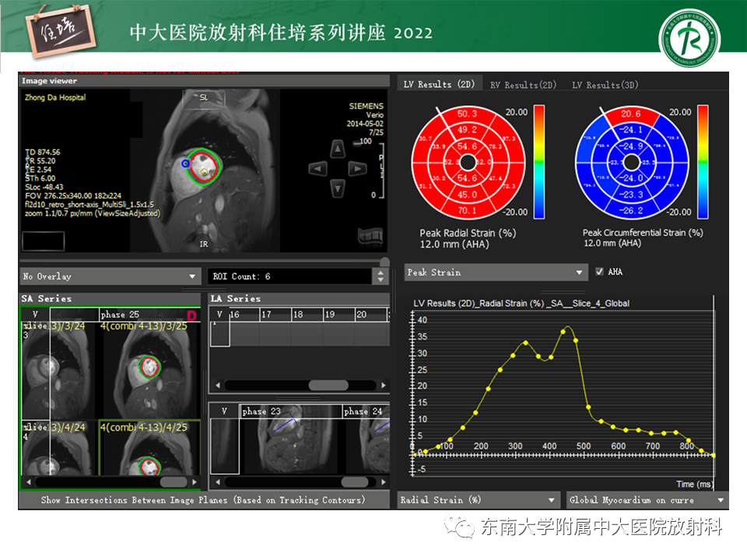Select thumbnail 4(combi 4-13)/3/25
Viewport: 747px width, 560px height.
tap(149, 370)
